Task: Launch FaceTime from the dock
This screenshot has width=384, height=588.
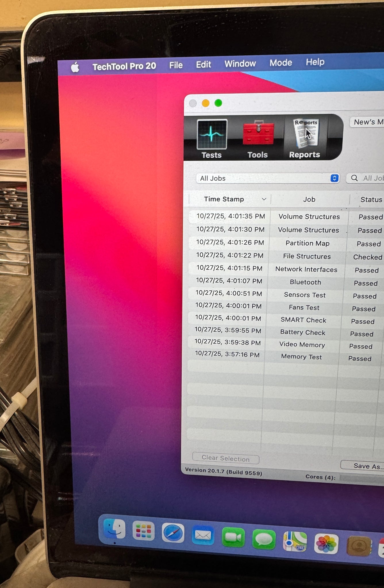Action: 233,537
